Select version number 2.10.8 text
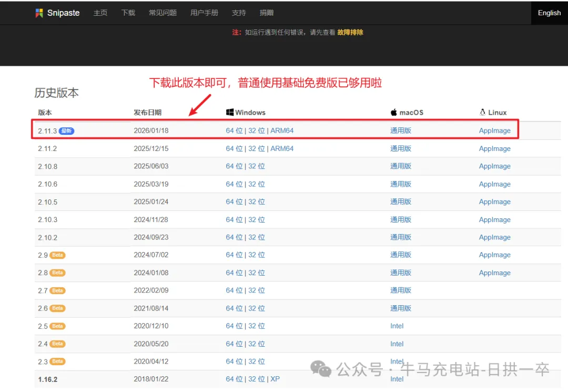The height and width of the screenshot is (392, 568). click(x=47, y=167)
